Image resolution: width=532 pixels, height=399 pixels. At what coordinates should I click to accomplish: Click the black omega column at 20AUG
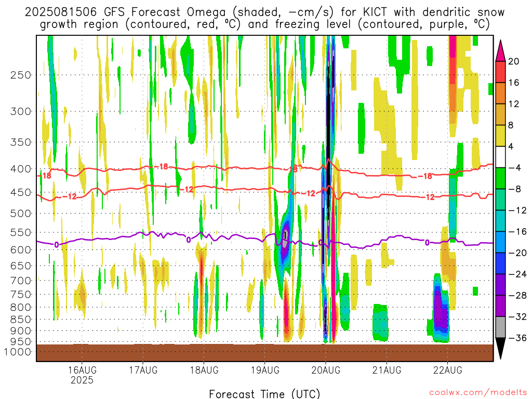[x=328, y=126]
